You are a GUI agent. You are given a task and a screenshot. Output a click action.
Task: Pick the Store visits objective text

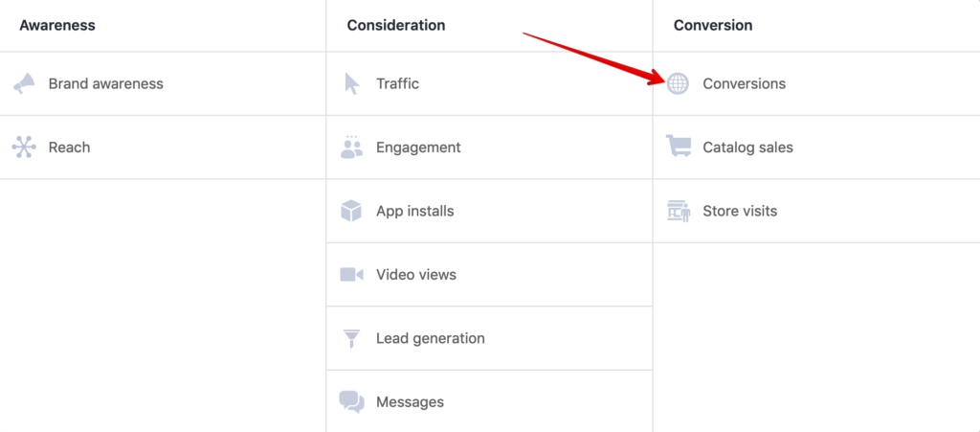740,211
